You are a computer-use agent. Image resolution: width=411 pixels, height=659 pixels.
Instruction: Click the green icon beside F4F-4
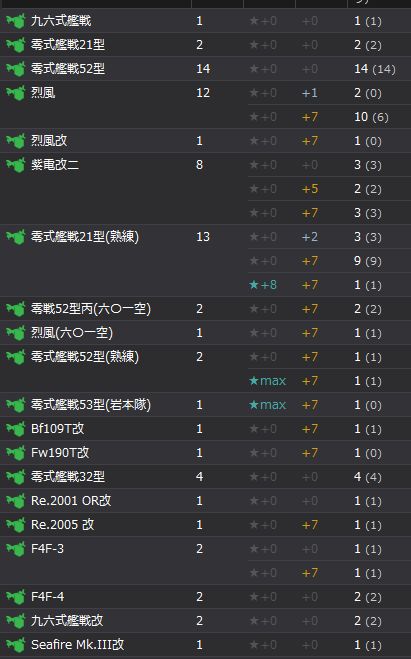pos(16,597)
